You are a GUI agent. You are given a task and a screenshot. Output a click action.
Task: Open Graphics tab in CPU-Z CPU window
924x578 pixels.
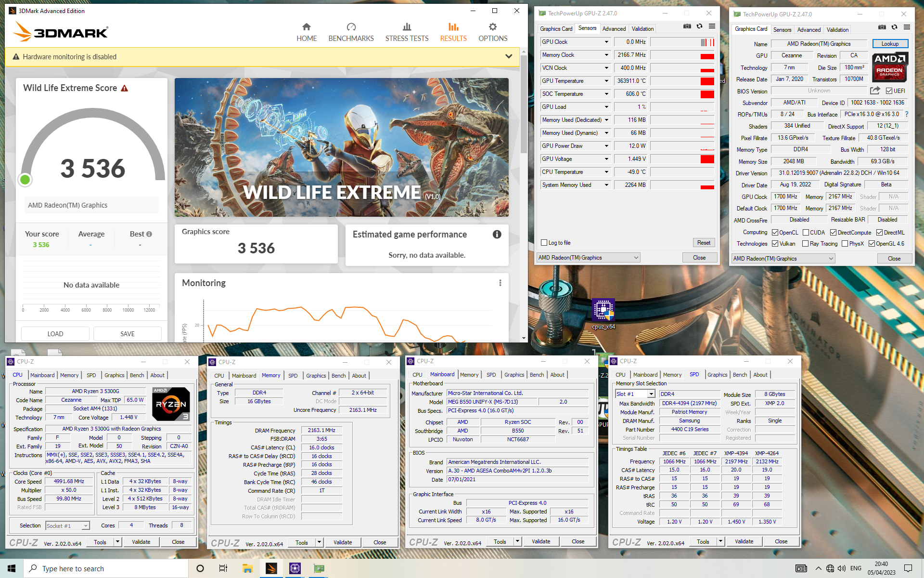114,375
